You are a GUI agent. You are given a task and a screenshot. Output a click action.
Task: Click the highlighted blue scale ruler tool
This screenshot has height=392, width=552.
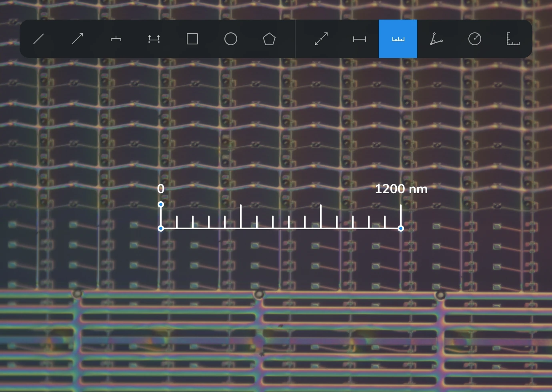[x=398, y=39]
